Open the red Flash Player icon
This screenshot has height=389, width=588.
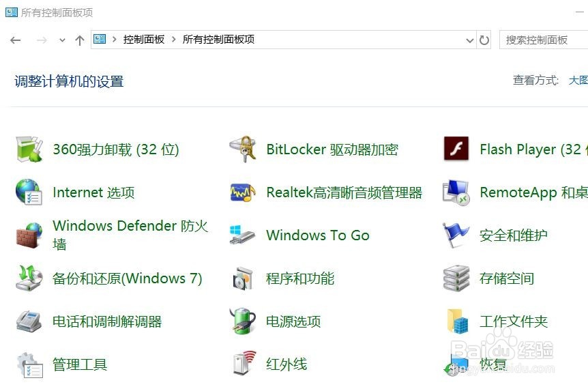coord(456,149)
